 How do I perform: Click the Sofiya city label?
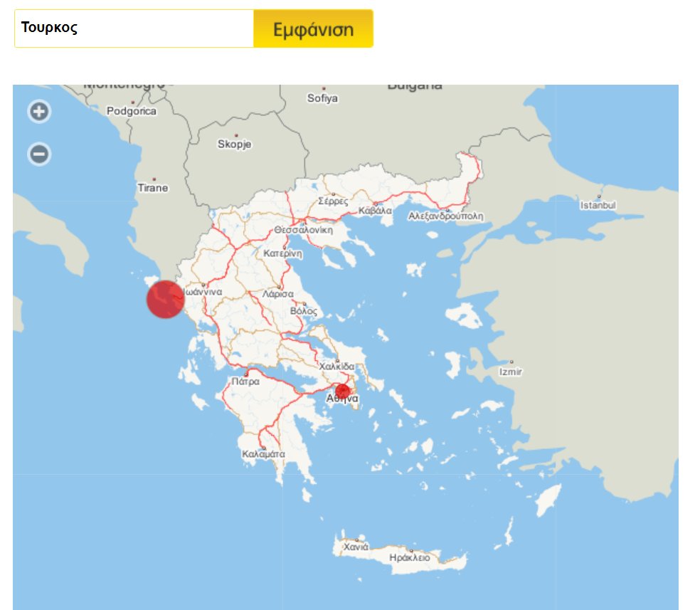(x=322, y=98)
